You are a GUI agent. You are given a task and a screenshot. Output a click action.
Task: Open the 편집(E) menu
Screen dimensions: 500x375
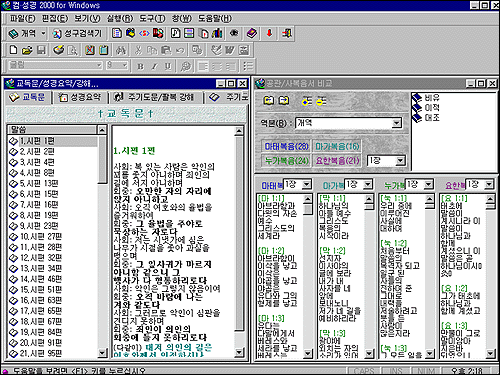point(55,18)
